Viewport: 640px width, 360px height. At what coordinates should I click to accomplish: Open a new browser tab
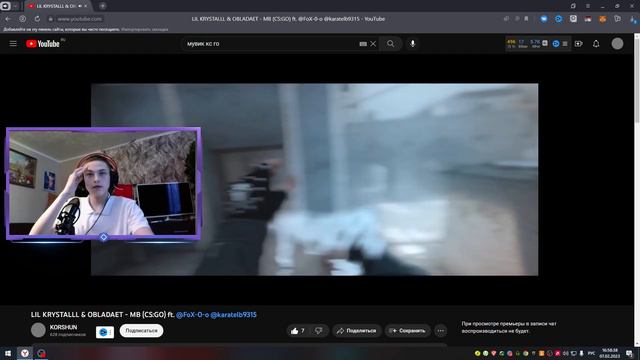[x=102, y=6]
